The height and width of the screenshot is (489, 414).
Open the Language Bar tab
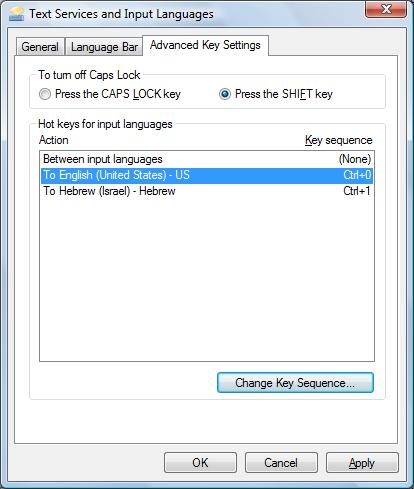click(104, 47)
